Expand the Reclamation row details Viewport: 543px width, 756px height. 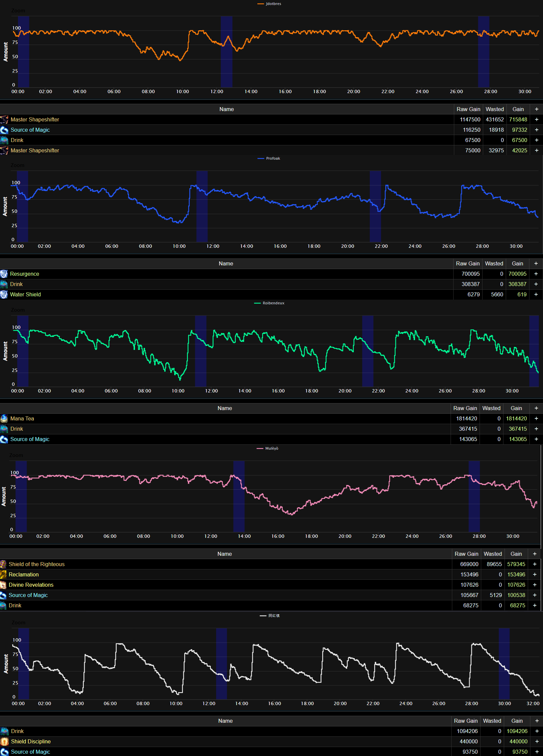(x=534, y=574)
